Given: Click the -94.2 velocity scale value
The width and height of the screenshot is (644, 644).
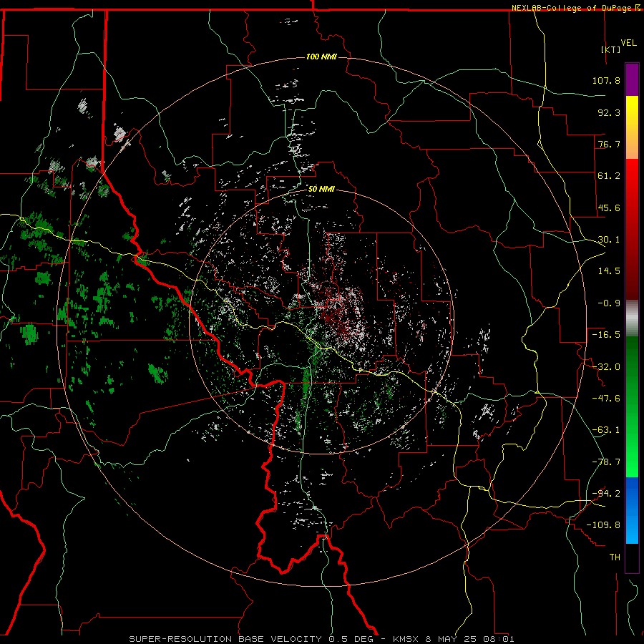Looking at the screenshot, I should pyautogui.click(x=606, y=494).
